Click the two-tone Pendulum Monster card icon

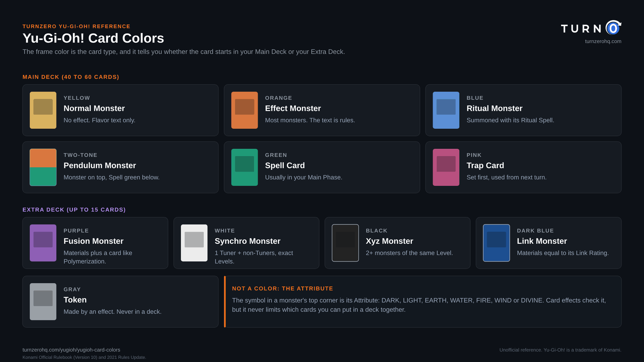point(43,167)
